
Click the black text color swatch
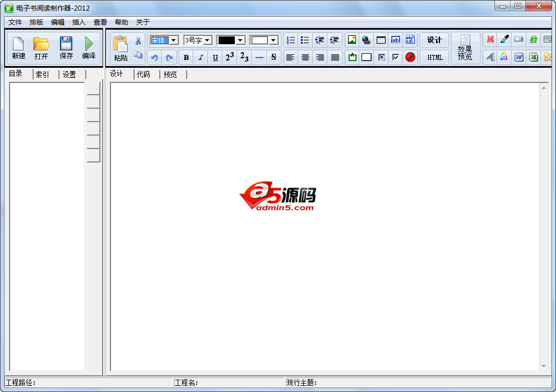click(226, 40)
